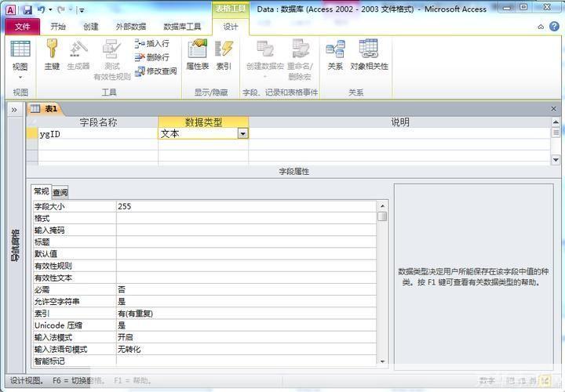Click the Save icon in quick access toolbar
Screen dimensions: 565x392
(27, 9)
